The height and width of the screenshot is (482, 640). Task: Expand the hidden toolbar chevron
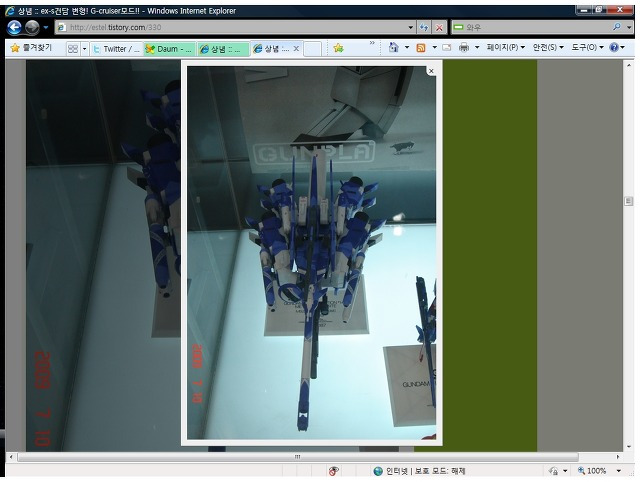tap(372, 43)
